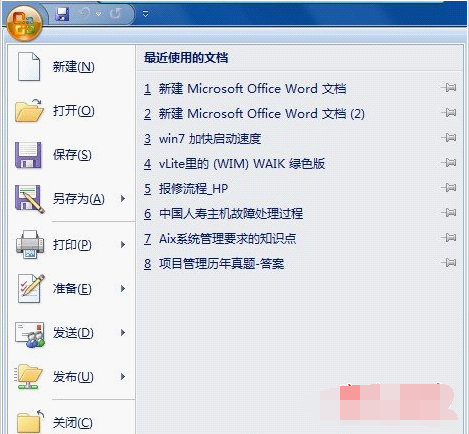469x434 pixels.
Task: Open the Customize Quick Access Toolbar dropdown
Action: click(145, 14)
